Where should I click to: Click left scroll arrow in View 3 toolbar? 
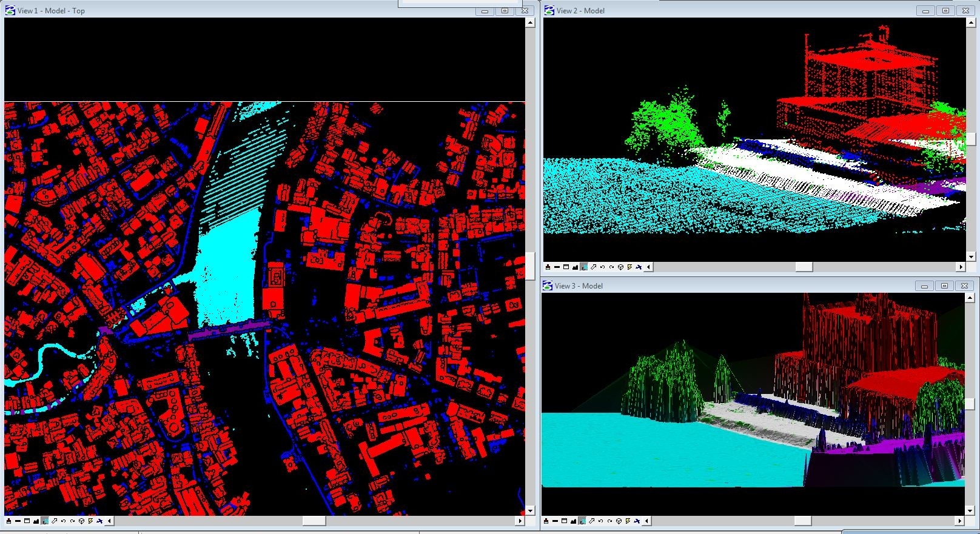(x=647, y=521)
